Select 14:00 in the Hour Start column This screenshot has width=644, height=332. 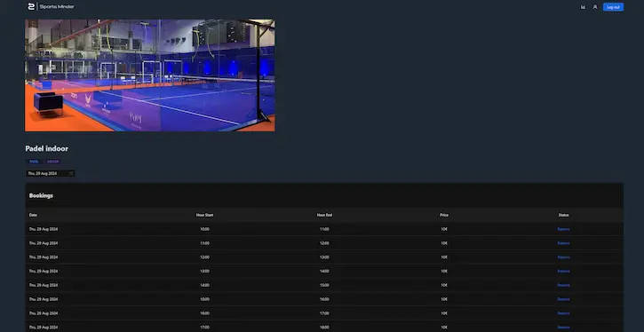204,285
